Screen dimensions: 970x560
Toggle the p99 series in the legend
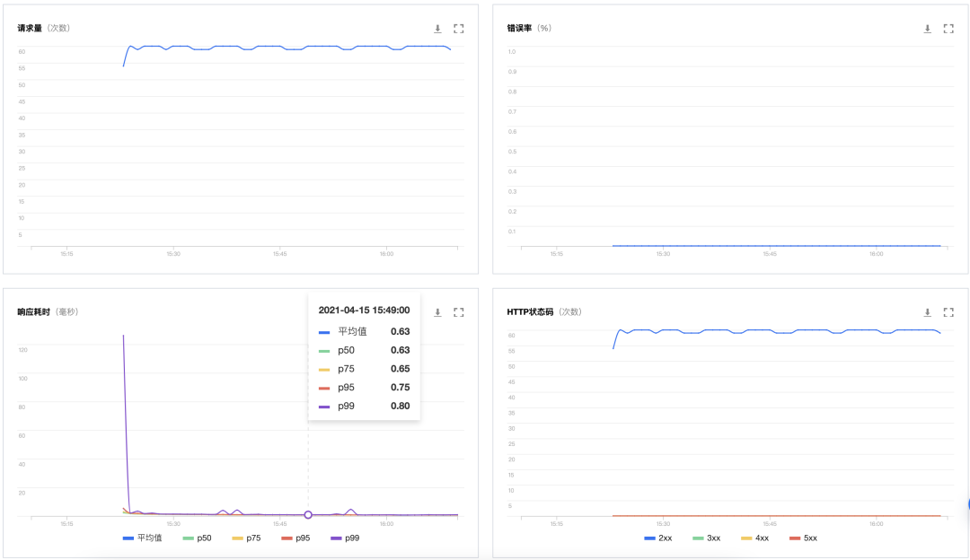tap(345, 538)
